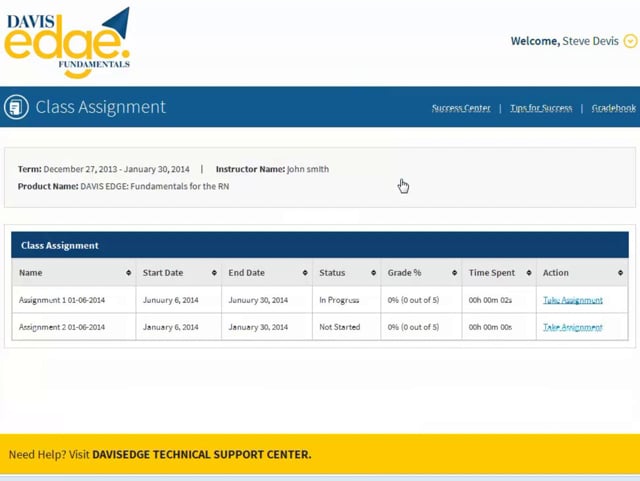Image resolution: width=640 pixels, height=481 pixels.
Task: Sort table by End Date arrows
Action: coord(305,273)
